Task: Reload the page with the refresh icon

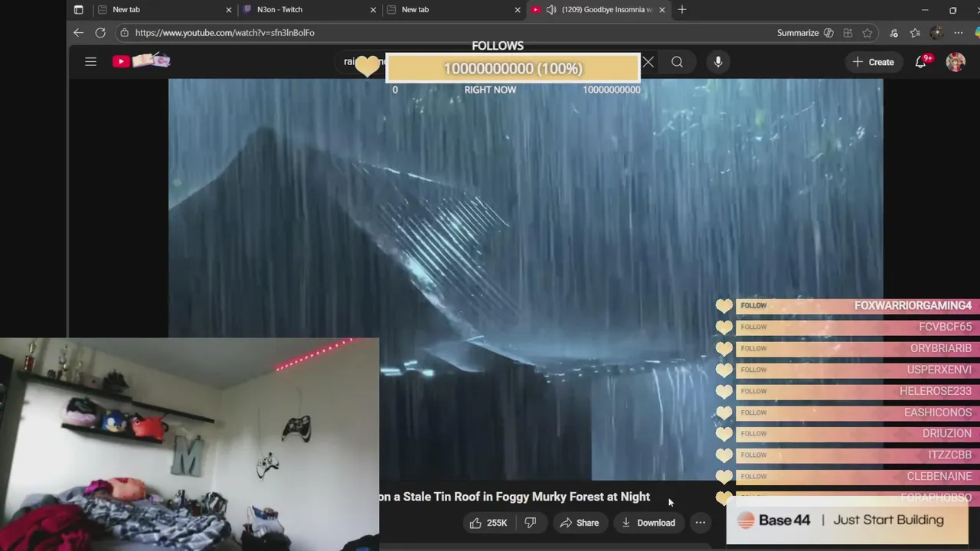Action: coord(100,33)
